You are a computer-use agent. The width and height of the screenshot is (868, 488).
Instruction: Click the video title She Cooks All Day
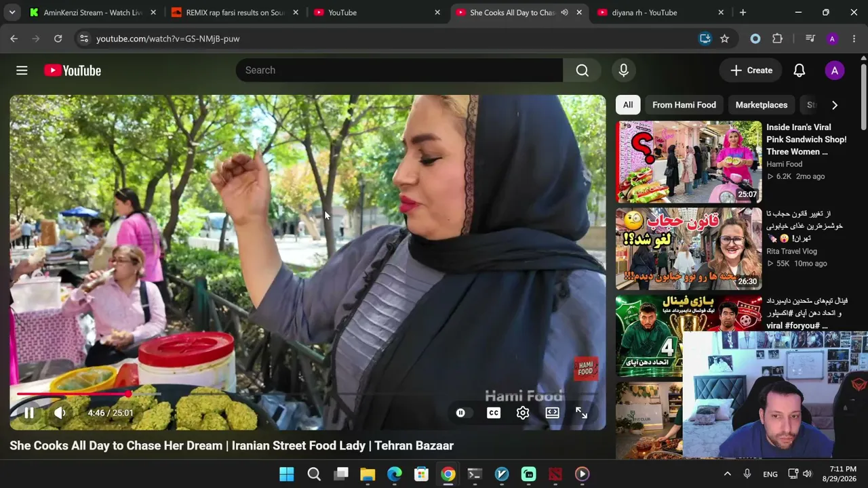(231, 446)
